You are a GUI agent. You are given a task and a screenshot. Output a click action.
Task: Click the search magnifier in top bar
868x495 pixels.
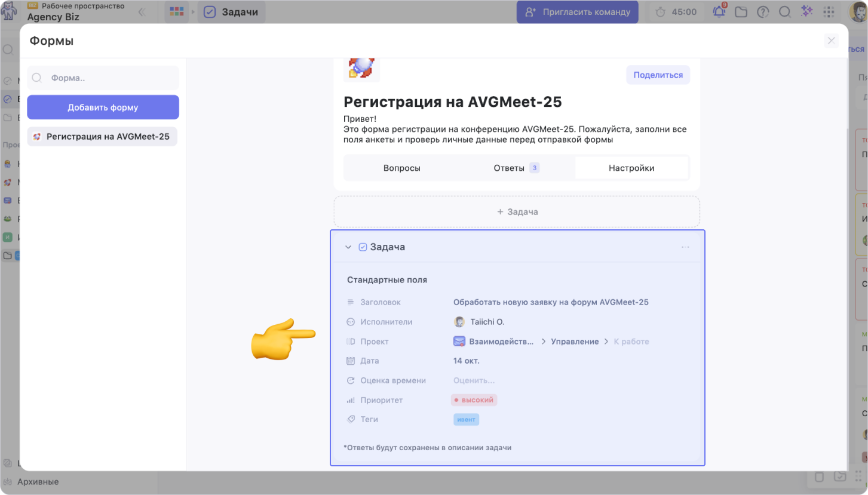[784, 12]
